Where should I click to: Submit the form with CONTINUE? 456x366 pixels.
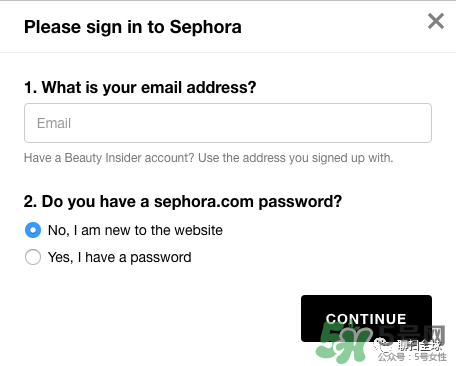(366, 318)
